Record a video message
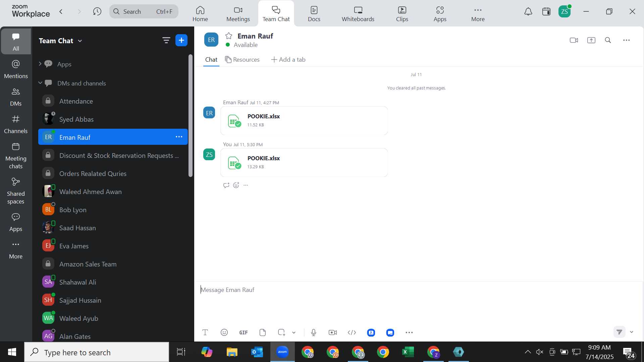 (x=333, y=333)
